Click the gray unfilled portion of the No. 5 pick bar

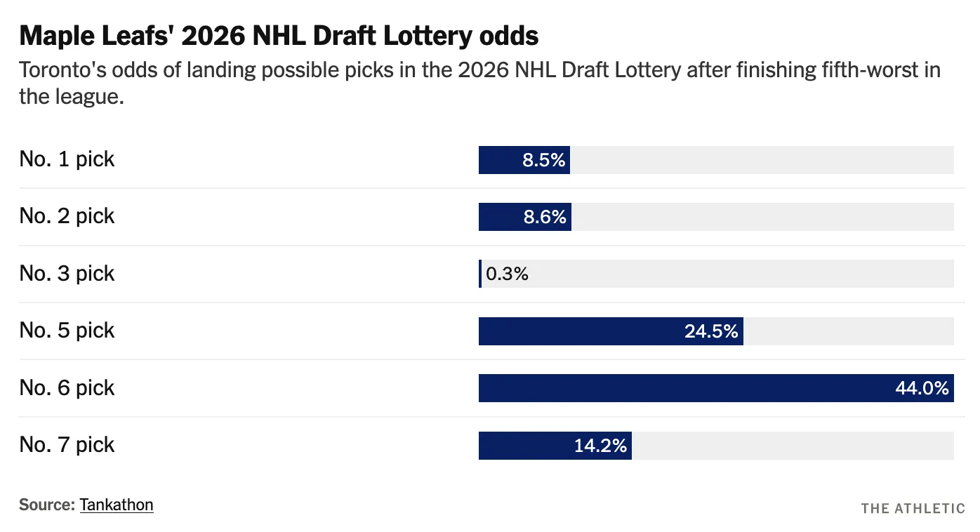click(x=848, y=331)
